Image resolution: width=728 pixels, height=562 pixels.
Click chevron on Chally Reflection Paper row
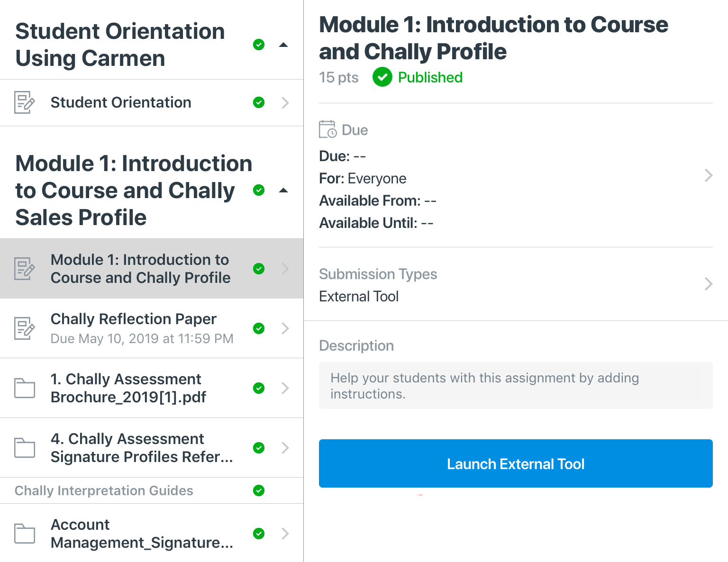tap(285, 328)
